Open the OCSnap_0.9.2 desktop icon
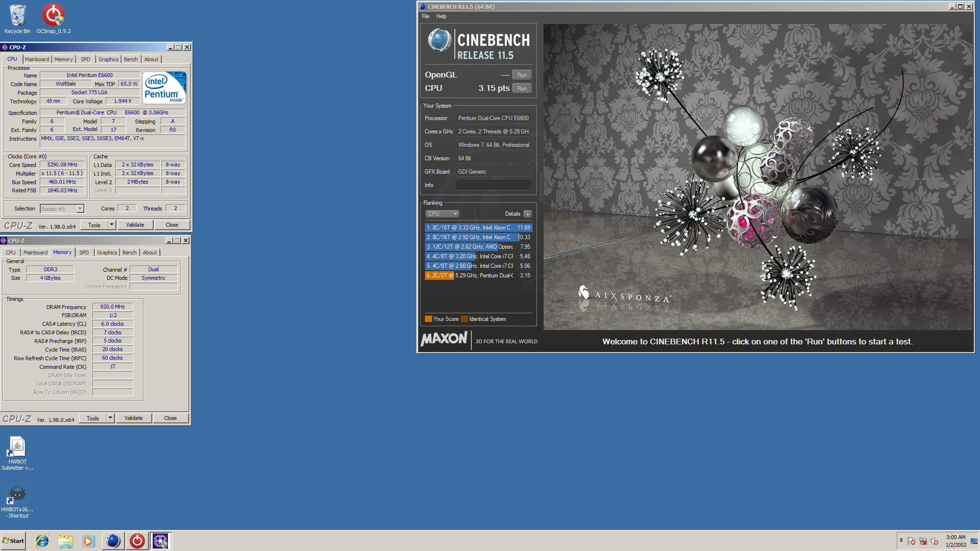Viewport: 980px width, 551px height. tap(53, 19)
